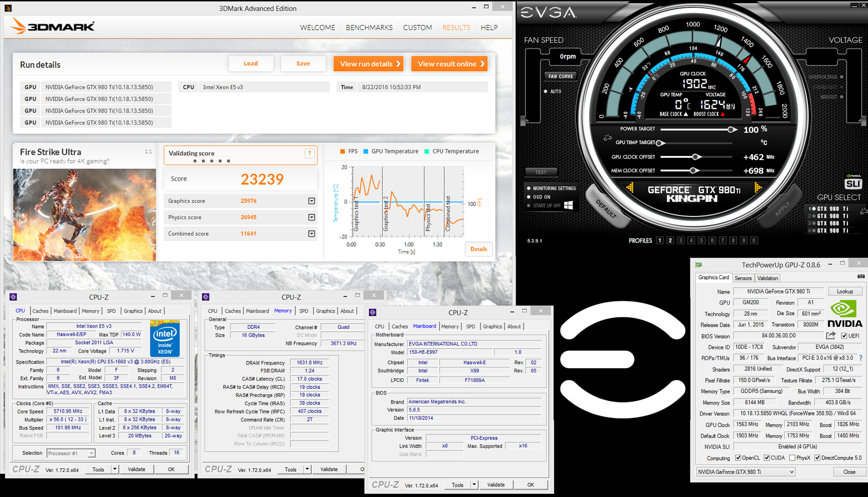Screen dimensions: 868x497
Task: Click the Mem Clock Offset slider handle
Action: click(x=694, y=170)
